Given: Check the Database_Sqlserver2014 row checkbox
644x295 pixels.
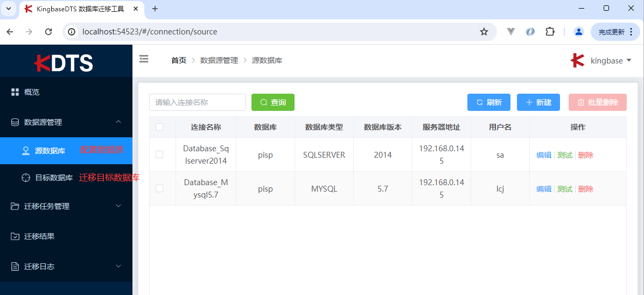Looking at the screenshot, I should (159, 154).
